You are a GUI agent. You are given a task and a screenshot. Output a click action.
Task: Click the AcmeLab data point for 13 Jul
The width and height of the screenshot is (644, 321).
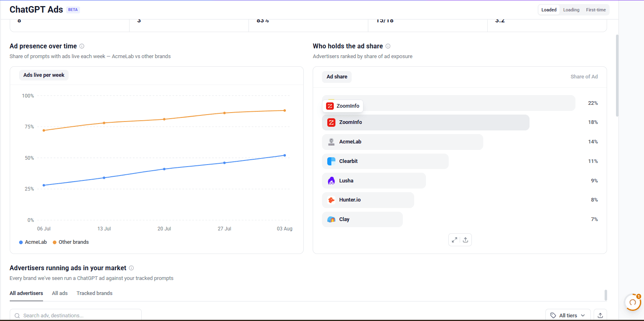(x=104, y=178)
